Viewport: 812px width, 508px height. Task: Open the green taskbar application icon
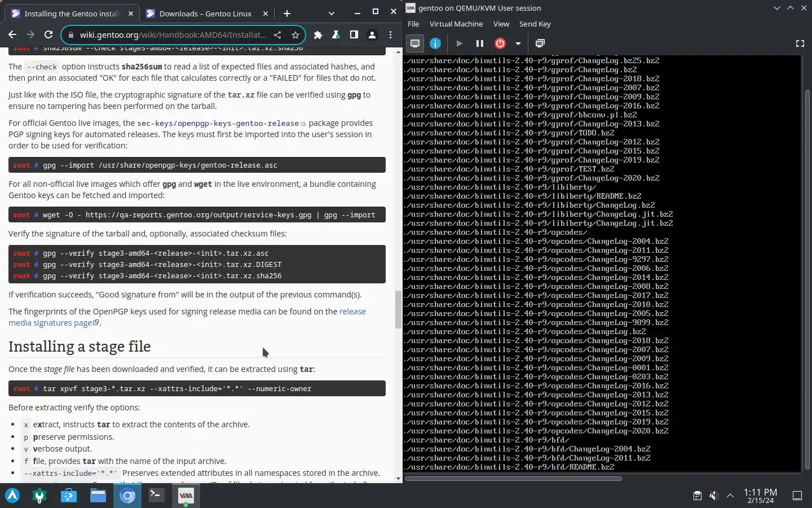coord(39,496)
